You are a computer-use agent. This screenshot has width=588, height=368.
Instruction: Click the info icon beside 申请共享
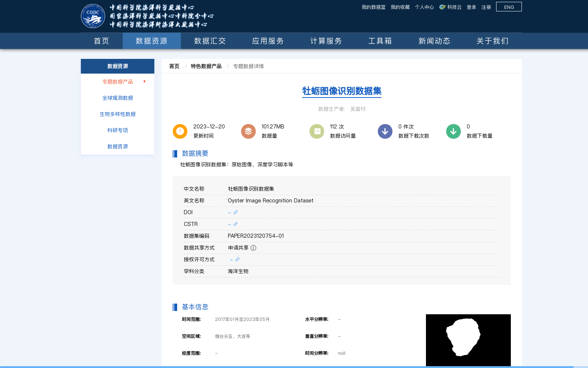254,248
